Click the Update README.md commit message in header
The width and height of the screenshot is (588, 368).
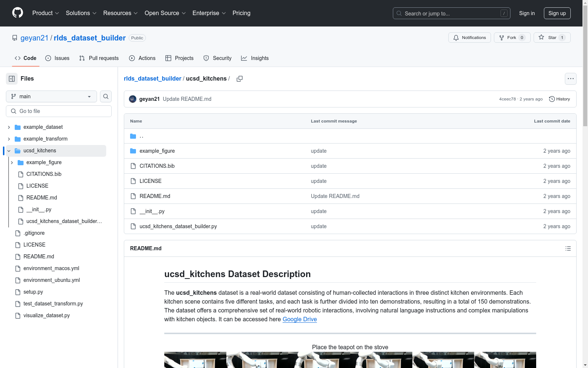[x=187, y=99]
